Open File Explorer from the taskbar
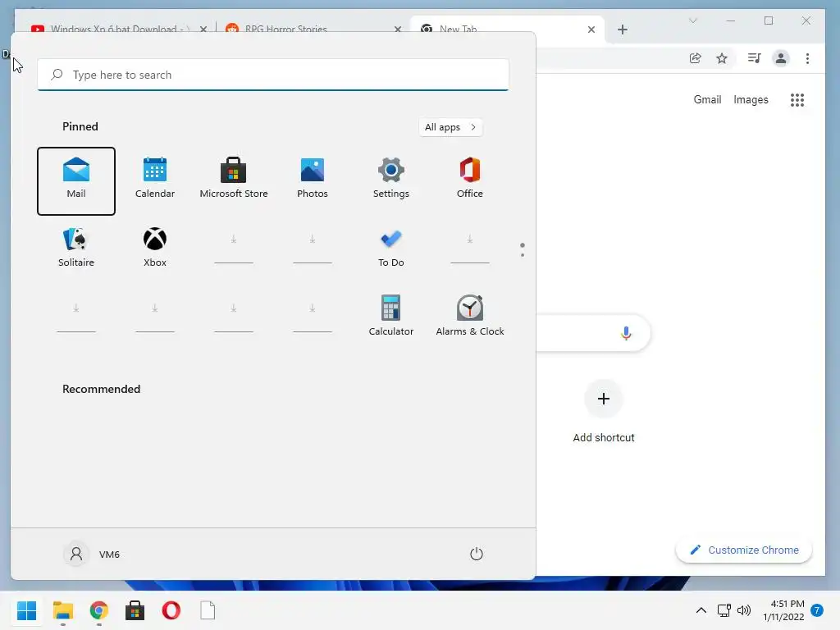The height and width of the screenshot is (630, 840). tap(63, 610)
